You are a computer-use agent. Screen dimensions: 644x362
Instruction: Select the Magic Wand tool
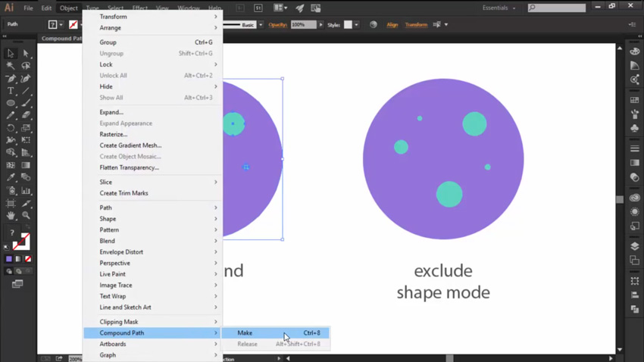(x=11, y=66)
